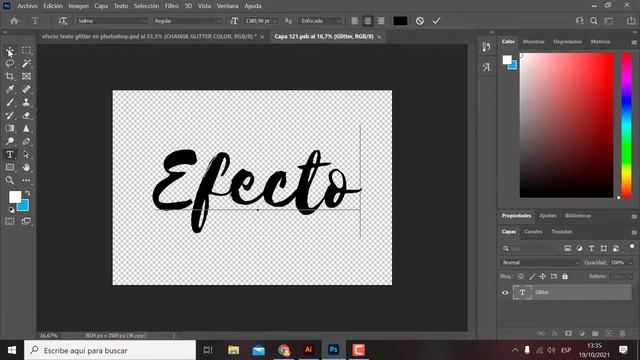Open the Search icon in options bar
Viewport: 640px width, 360px height.
[x=593, y=21]
